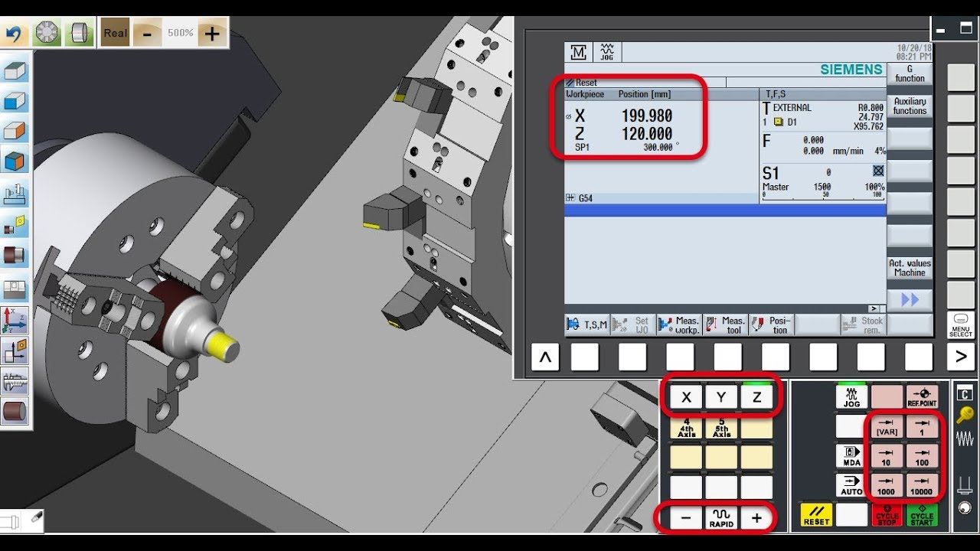Screen dimensions: 980x551
Task: Click the JOG mode indicator on the Siemens screen
Action: (x=606, y=52)
